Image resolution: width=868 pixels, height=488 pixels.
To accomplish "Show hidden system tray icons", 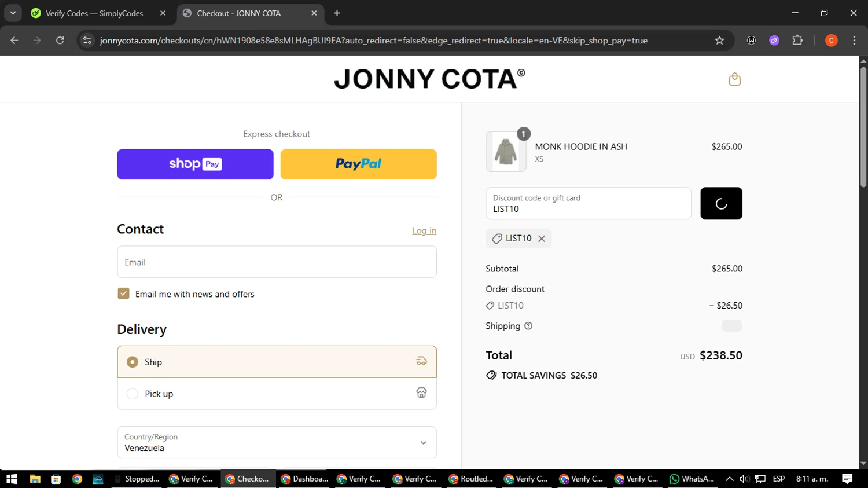I will [729, 479].
